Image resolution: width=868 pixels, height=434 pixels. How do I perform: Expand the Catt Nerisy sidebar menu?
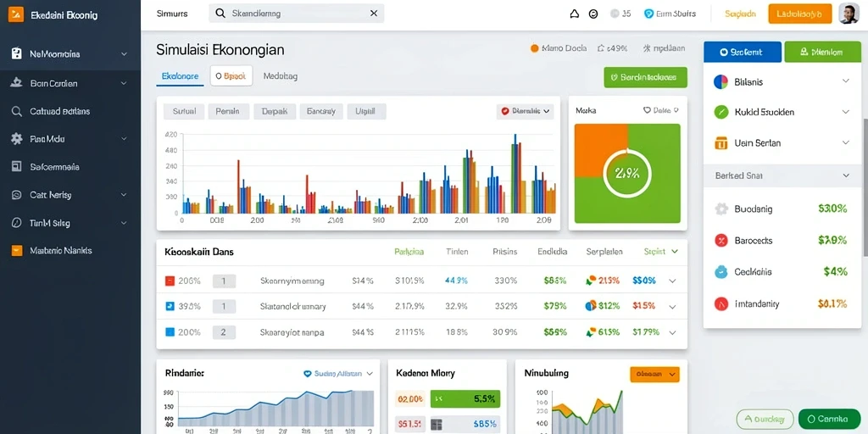(124, 195)
